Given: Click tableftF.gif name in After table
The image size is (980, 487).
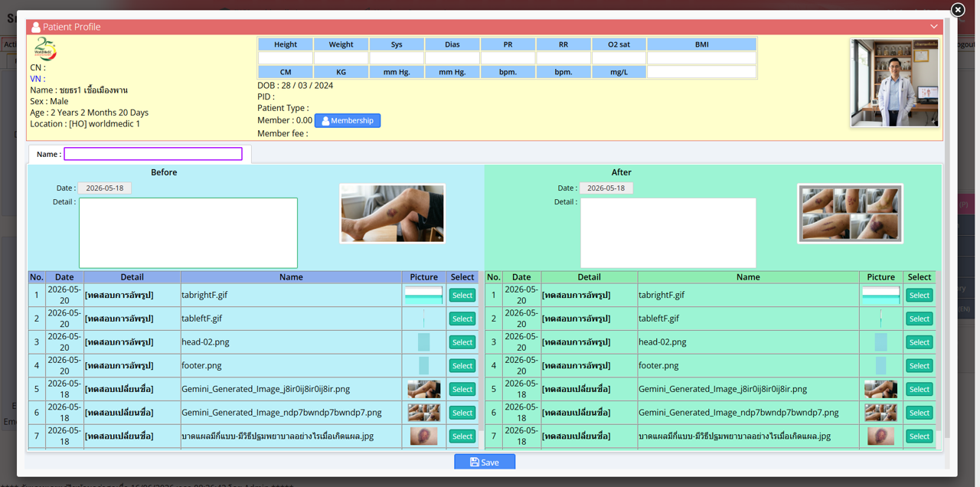Looking at the screenshot, I should click(658, 319).
